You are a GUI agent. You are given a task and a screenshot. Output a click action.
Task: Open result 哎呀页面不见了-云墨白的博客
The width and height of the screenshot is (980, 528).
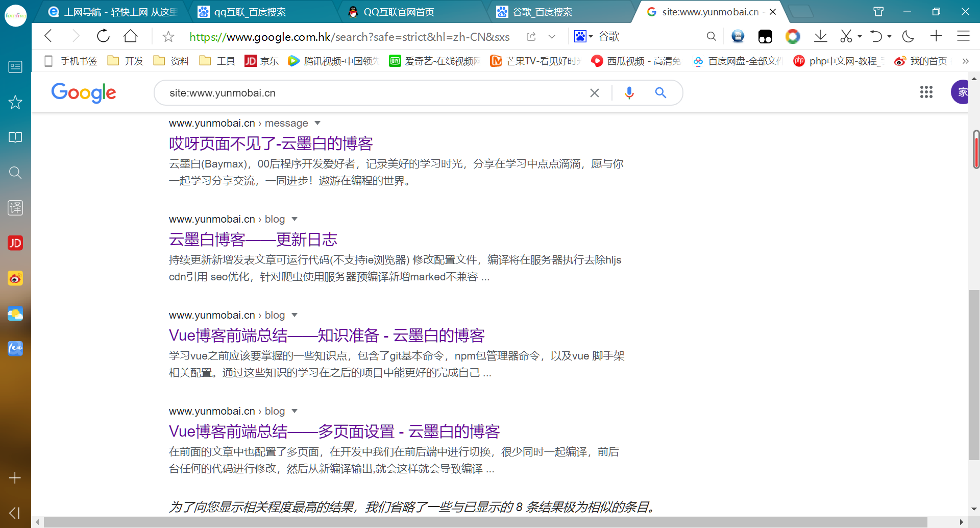(271, 144)
